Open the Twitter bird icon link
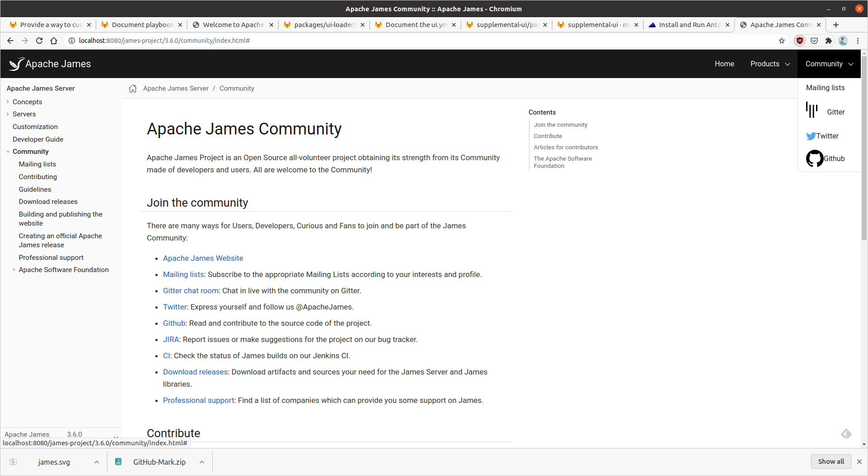868x476 pixels. pyautogui.click(x=811, y=136)
